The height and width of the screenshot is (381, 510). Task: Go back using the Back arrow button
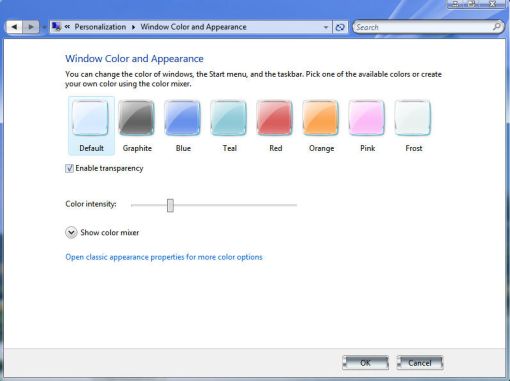tap(14, 27)
